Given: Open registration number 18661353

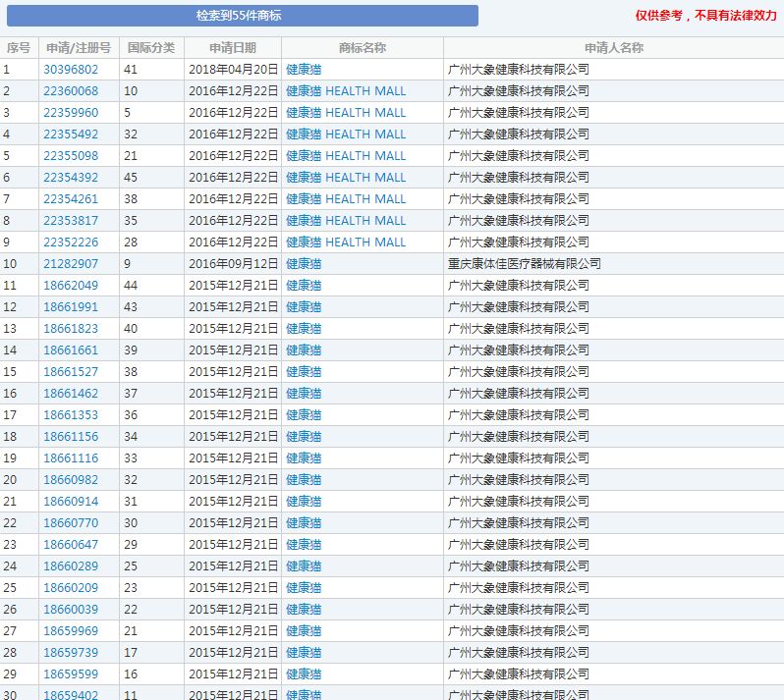Looking at the screenshot, I should [71, 414].
